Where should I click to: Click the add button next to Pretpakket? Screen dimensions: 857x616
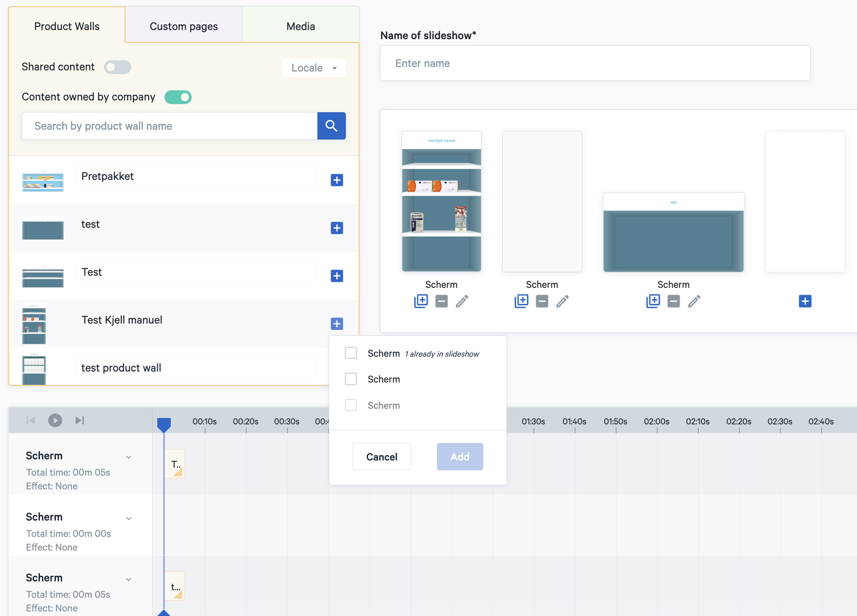tap(337, 179)
